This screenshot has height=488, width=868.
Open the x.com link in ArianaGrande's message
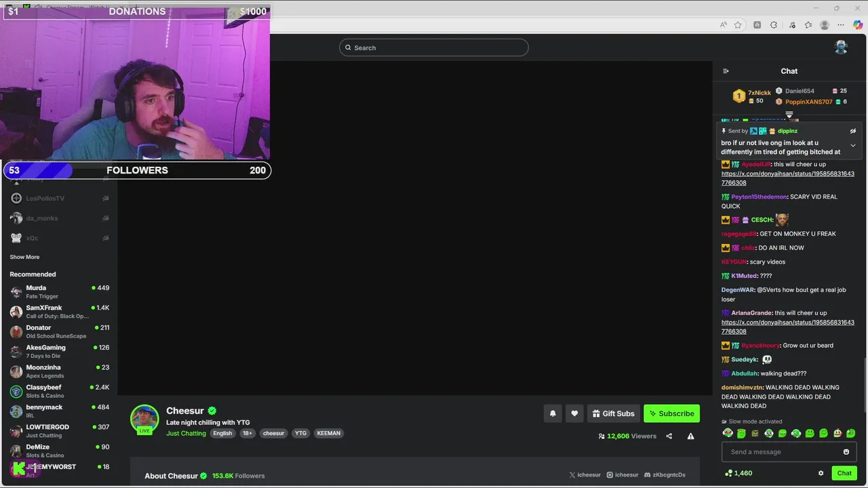[x=788, y=327]
